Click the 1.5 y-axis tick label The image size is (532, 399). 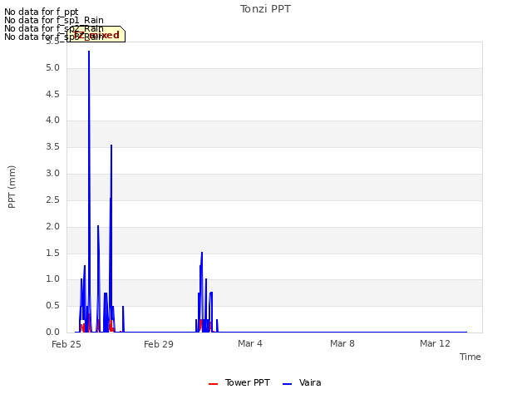tap(52, 253)
